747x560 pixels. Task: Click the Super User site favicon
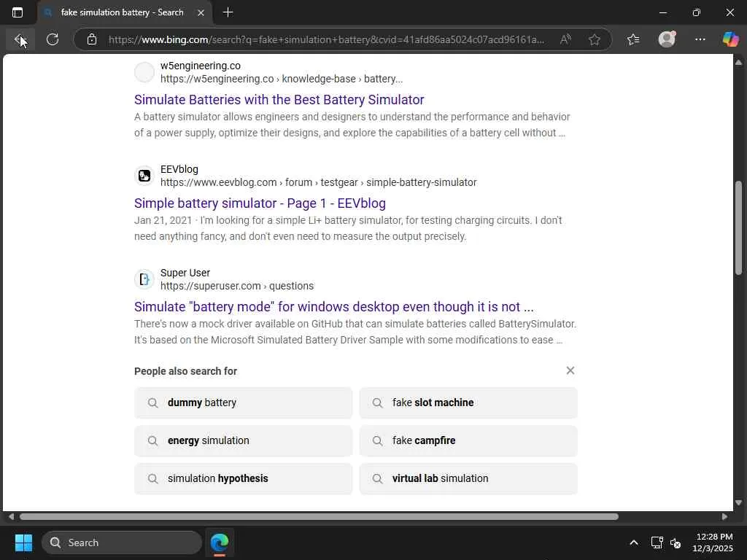coord(144,279)
